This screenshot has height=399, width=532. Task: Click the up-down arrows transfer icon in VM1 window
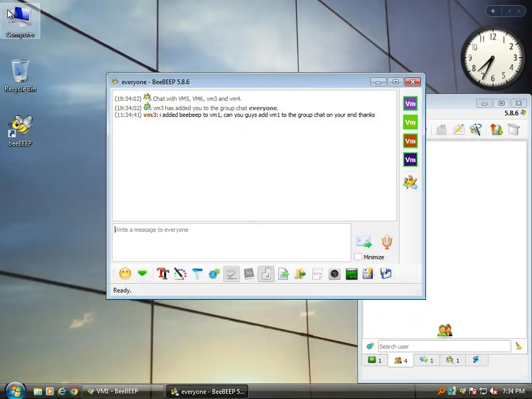tap(496, 129)
